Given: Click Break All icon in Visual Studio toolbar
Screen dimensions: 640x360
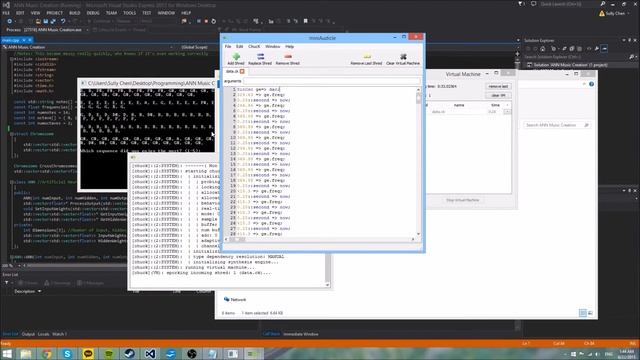Looking at the screenshot, I should coord(199,21).
